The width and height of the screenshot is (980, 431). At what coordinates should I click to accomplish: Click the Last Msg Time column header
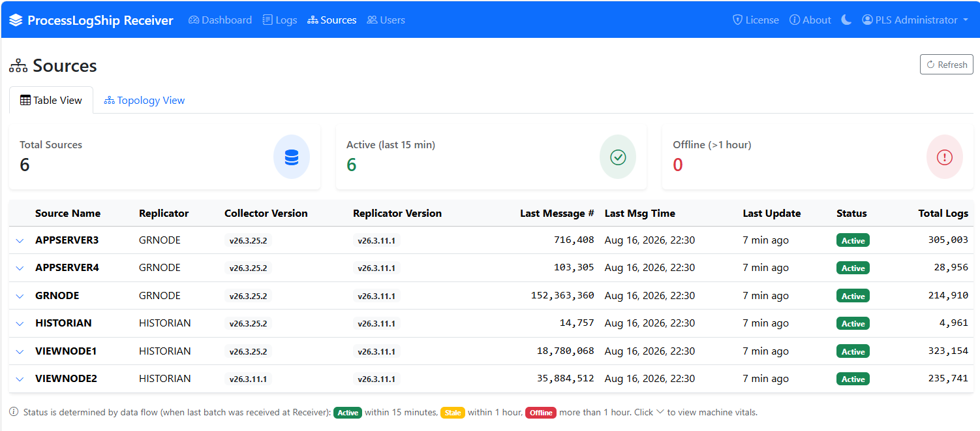tap(640, 213)
